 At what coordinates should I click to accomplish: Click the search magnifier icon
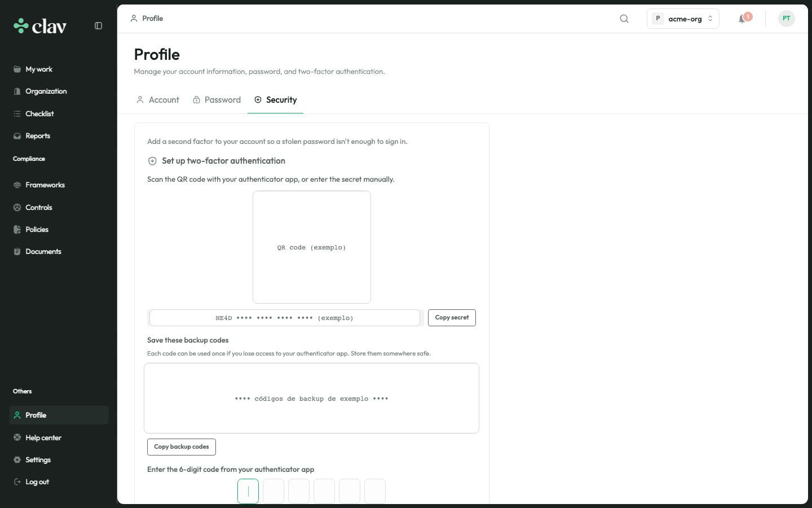tap(624, 19)
